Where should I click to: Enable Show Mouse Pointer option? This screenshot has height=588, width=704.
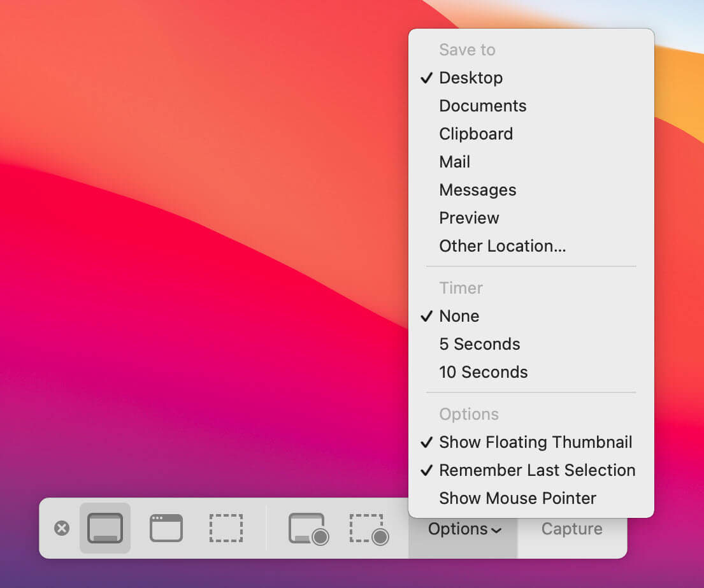pos(531,498)
